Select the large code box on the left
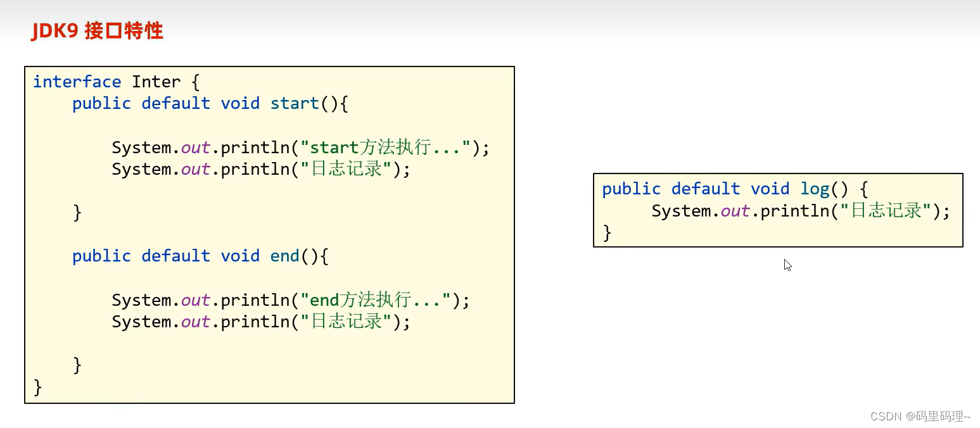This screenshot has height=428, width=980. point(269,234)
